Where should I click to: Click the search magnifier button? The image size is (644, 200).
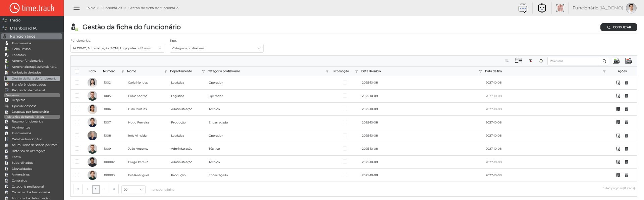tap(604, 61)
